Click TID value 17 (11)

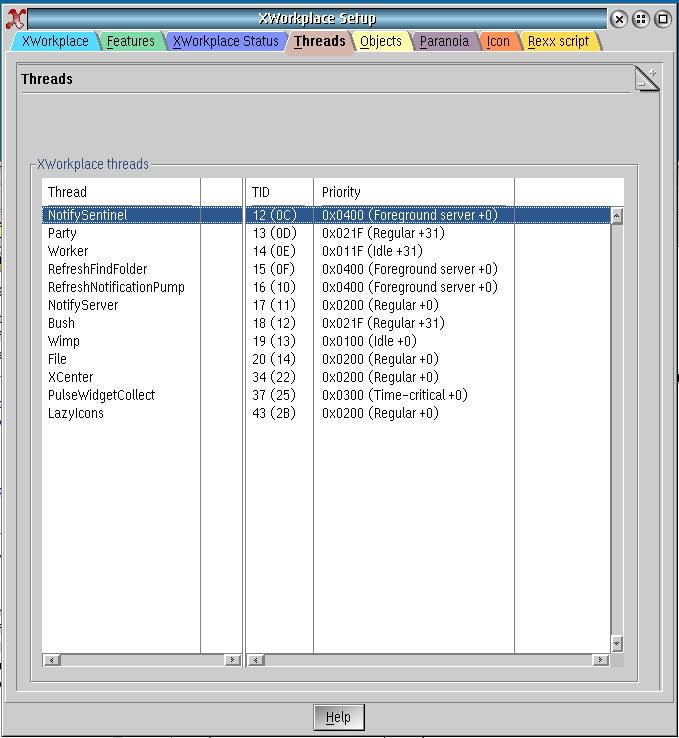tap(274, 305)
